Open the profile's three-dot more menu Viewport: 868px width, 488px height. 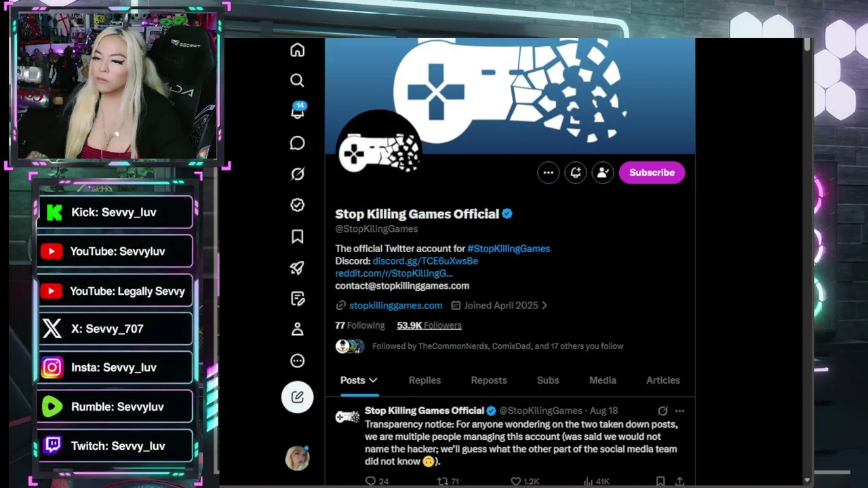click(548, 172)
